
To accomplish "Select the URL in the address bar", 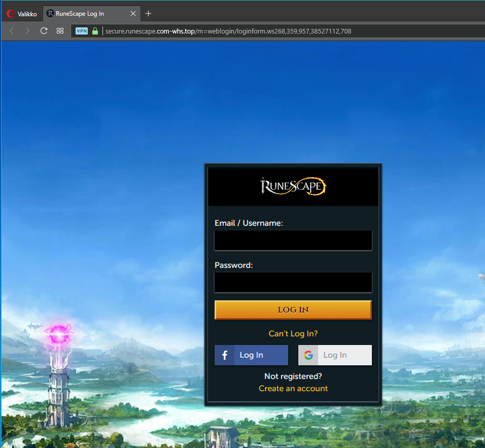I will pos(228,31).
